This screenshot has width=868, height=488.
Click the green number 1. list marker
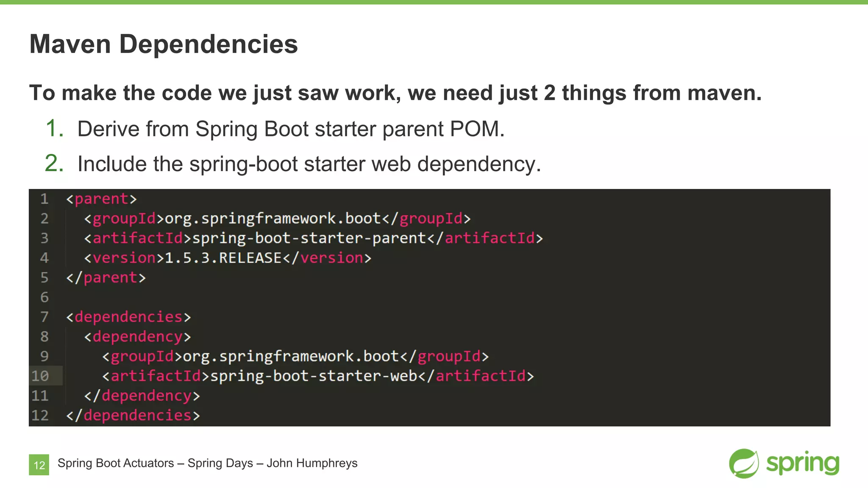click(x=54, y=128)
